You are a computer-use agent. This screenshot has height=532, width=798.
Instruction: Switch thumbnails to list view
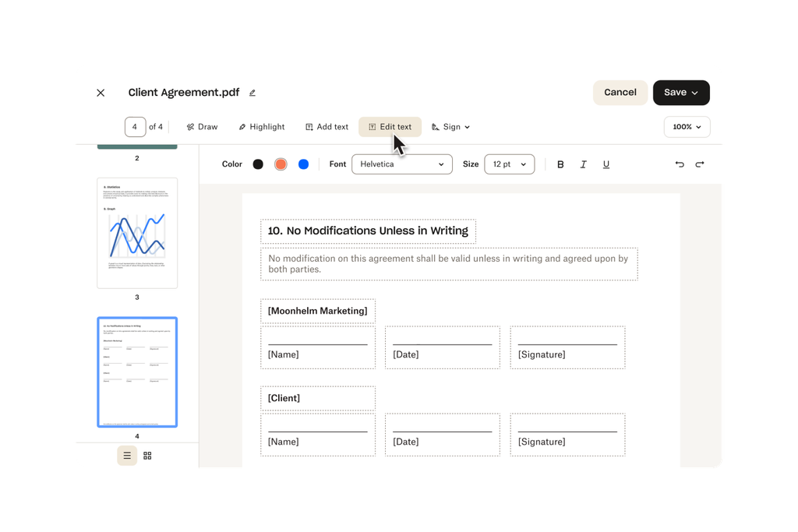click(126, 455)
